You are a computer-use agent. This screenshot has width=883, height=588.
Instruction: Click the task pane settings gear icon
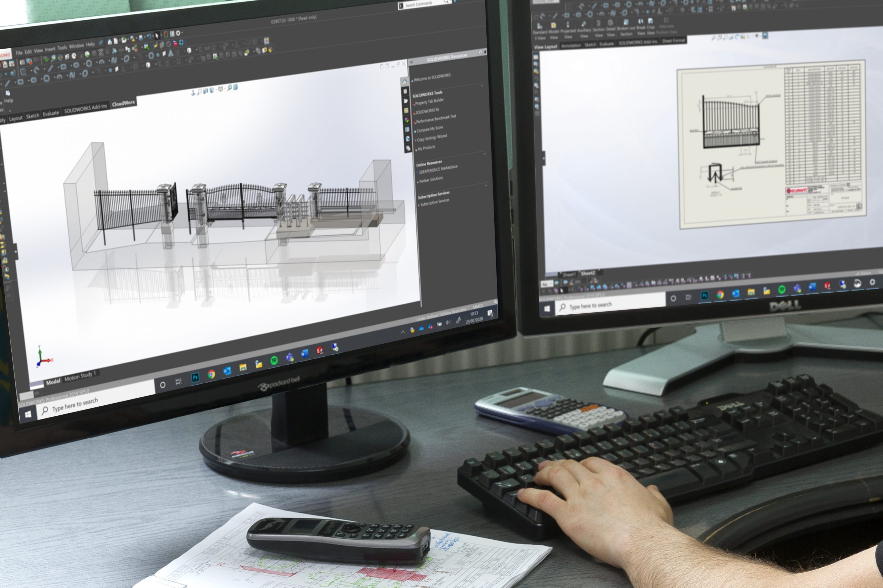coord(480,52)
